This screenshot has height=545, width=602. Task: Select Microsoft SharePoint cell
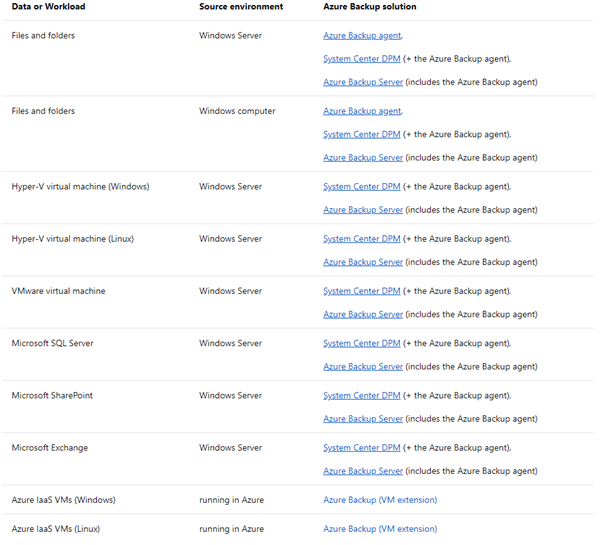coord(52,396)
